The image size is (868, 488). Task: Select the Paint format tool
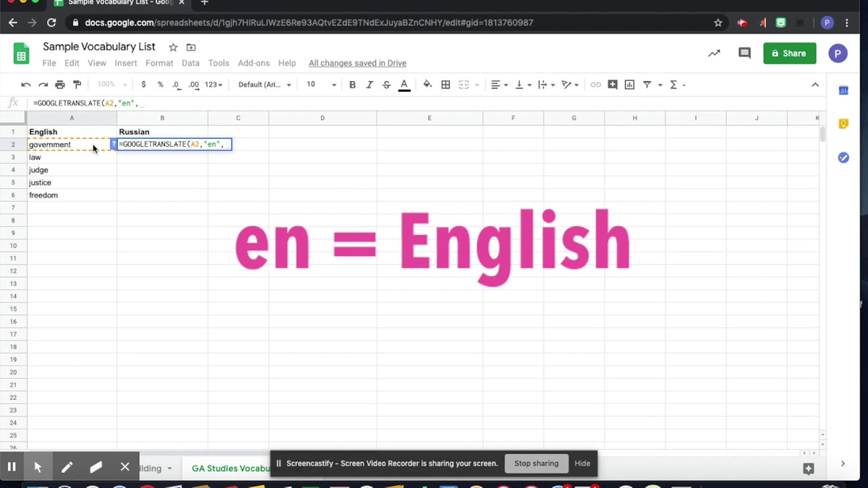[x=77, y=85]
